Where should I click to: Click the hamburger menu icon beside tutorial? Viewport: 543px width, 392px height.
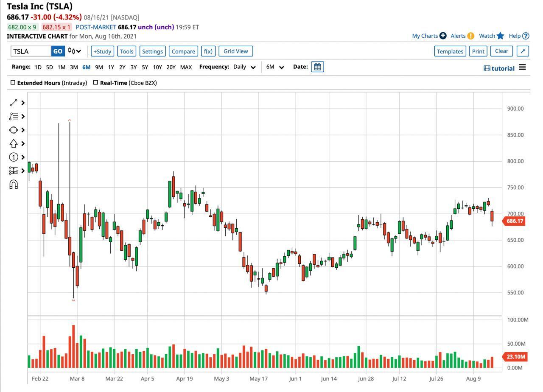pos(522,67)
